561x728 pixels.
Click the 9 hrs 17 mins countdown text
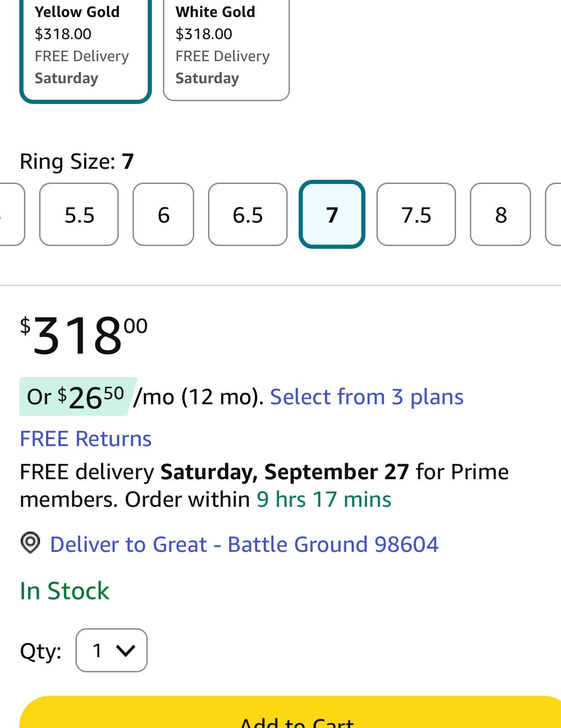pos(324,499)
